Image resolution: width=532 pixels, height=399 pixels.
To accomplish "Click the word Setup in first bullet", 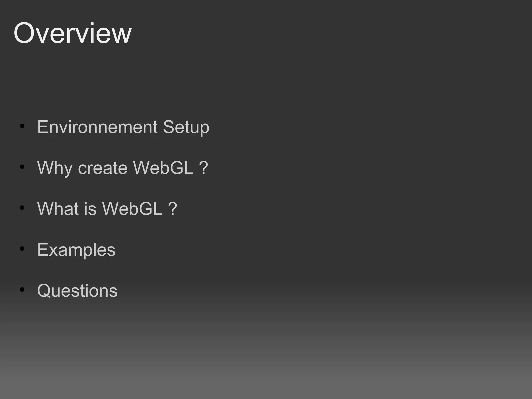I will coord(186,128).
